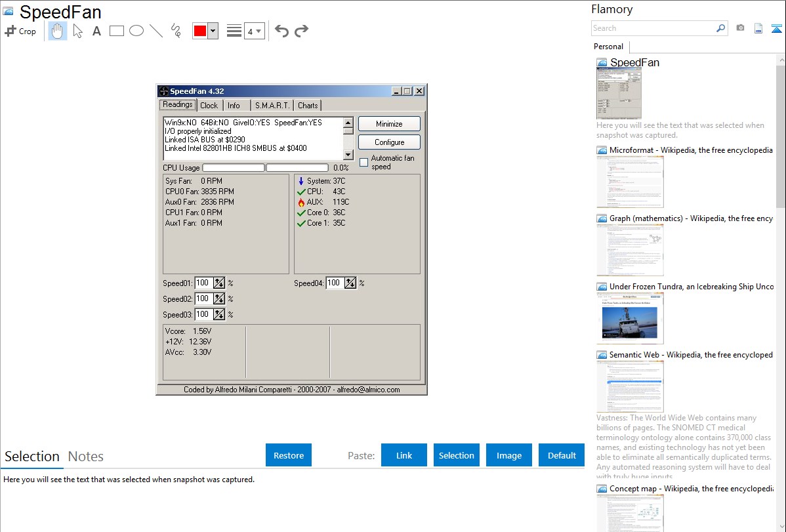The width and height of the screenshot is (786, 532).
Task: Pick the ellipse drawing tool
Action: coord(136,31)
